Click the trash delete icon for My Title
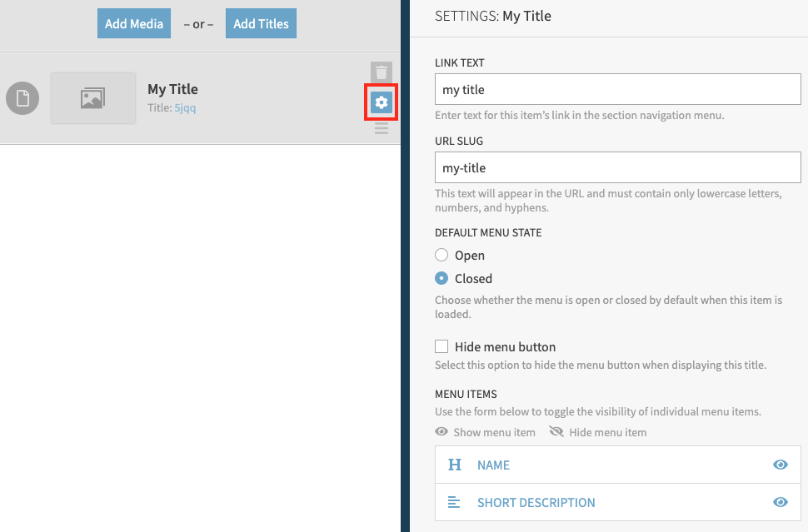The height and width of the screenshot is (532, 808). (381, 72)
